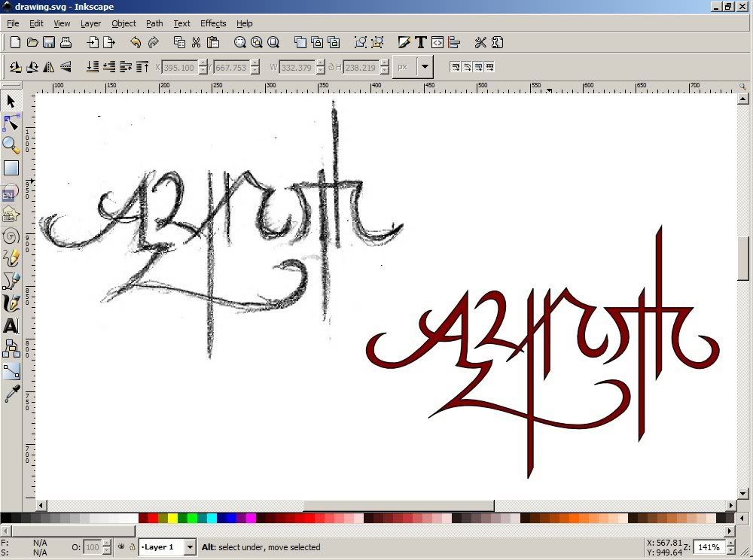
Task: Choose the Spiral tool
Action: pyautogui.click(x=11, y=236)
